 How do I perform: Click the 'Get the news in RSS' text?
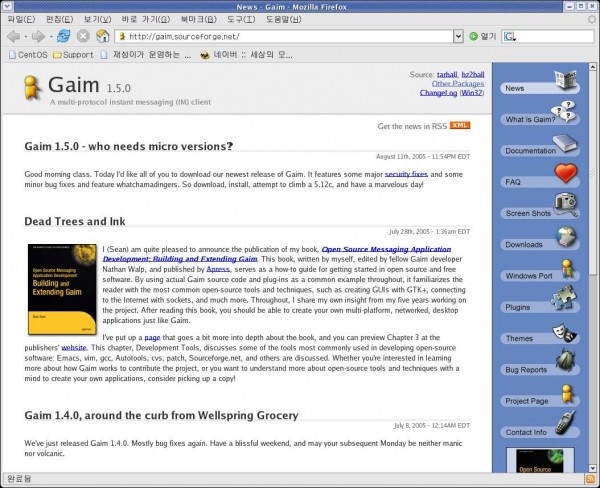coord(412,126)
